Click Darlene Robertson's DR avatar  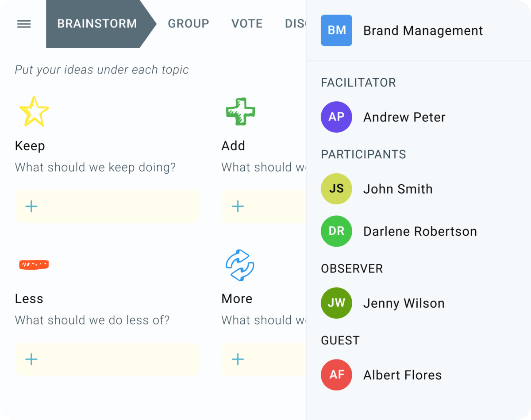pyautogui.click(x=336, y=231)
